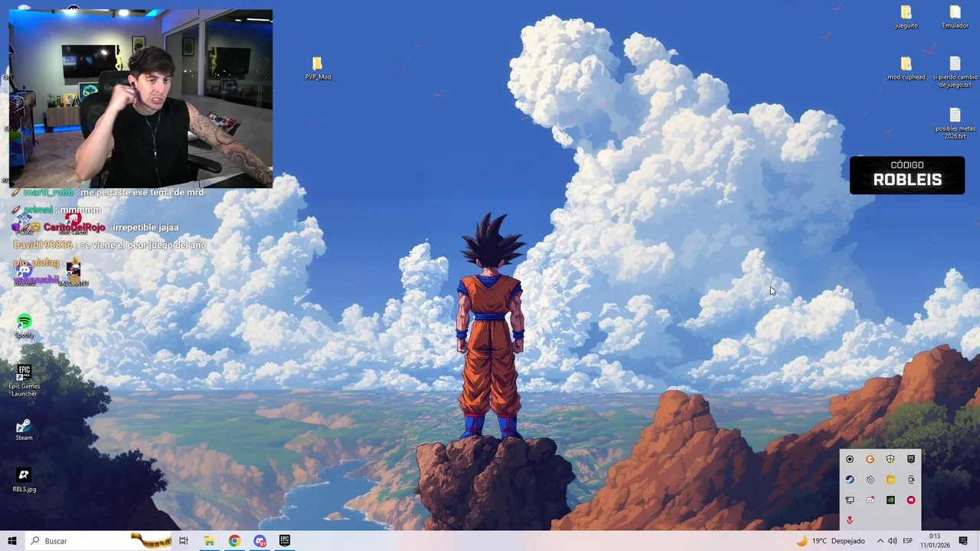The height and width of the screenshot is (551, 980).
Task: Open File Explorer from taskbar
Action: pyautogui.click(x=209, y=541)
